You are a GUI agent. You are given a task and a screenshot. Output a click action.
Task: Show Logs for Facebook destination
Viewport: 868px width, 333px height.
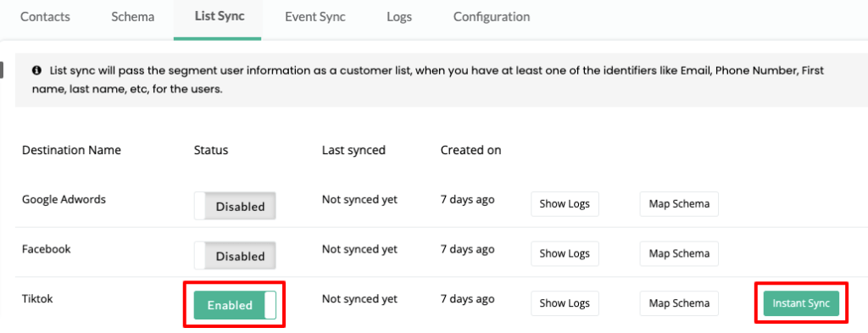tap(565, 254)
